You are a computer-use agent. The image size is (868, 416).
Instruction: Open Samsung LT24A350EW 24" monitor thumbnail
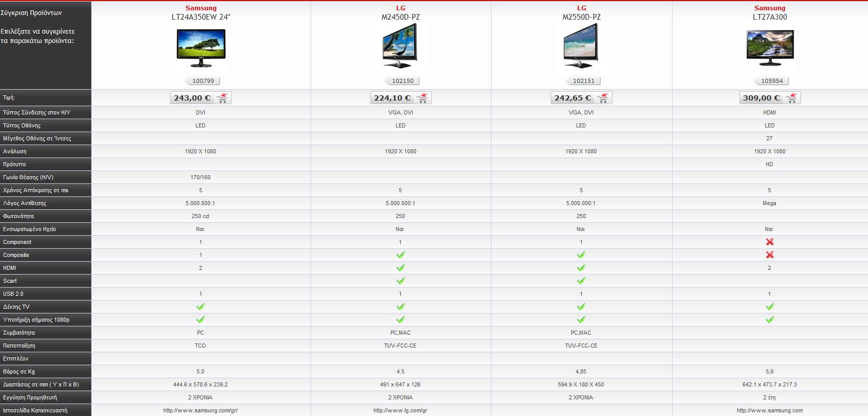tap(201, 48)
